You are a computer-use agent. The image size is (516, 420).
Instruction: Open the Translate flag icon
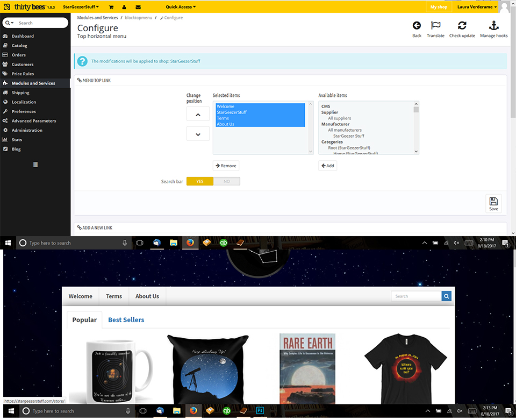tap(435, 26)
